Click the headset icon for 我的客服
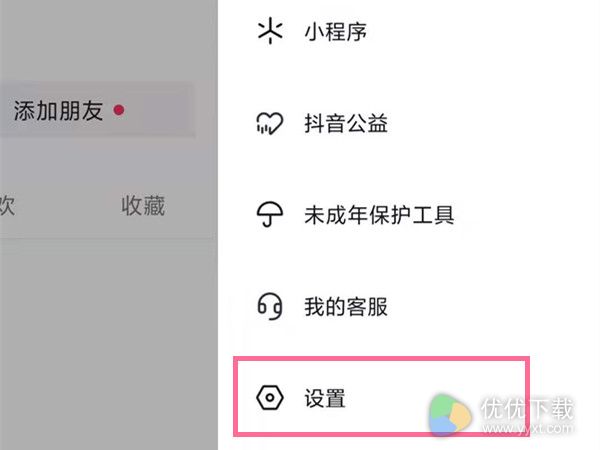 [270, 306]
